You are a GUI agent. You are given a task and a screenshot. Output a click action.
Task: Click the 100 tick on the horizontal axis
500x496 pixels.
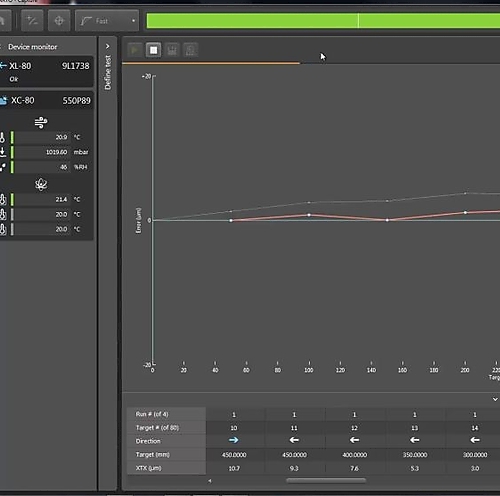click(309, 370)
